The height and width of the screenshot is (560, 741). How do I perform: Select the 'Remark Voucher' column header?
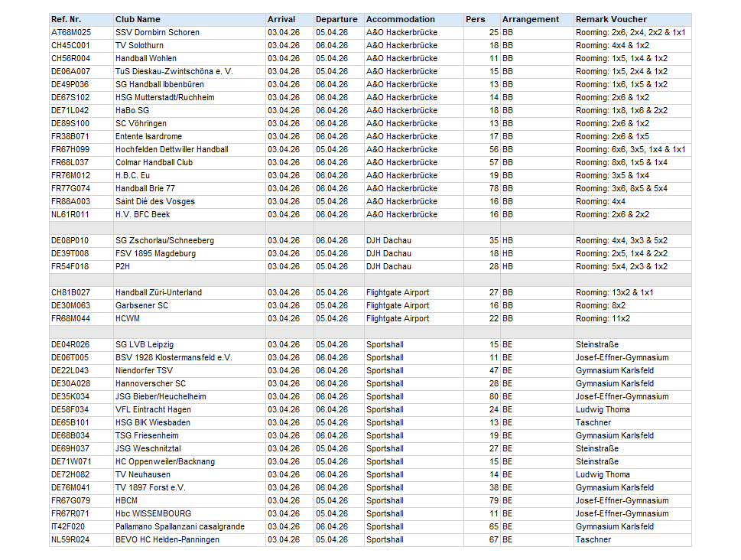tap(611, 19)
